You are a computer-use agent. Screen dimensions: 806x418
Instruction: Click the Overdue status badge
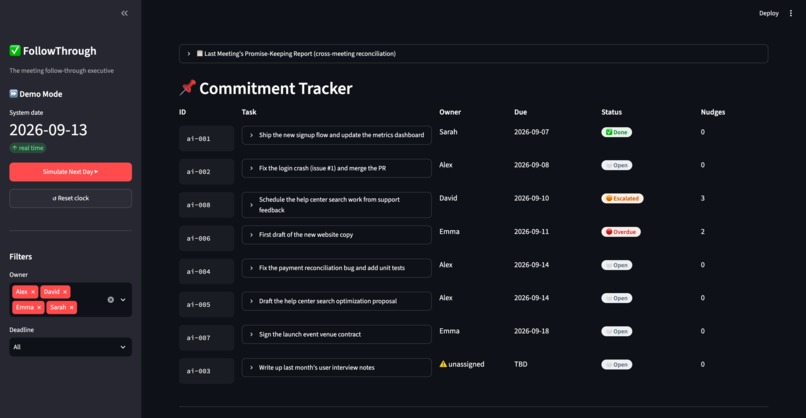(621, 232)
